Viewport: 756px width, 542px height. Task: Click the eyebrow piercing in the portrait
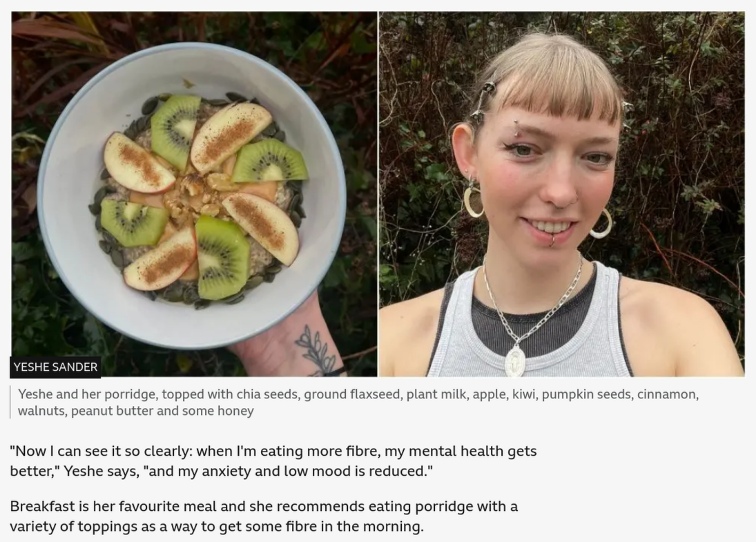click(x=516, y=128)
